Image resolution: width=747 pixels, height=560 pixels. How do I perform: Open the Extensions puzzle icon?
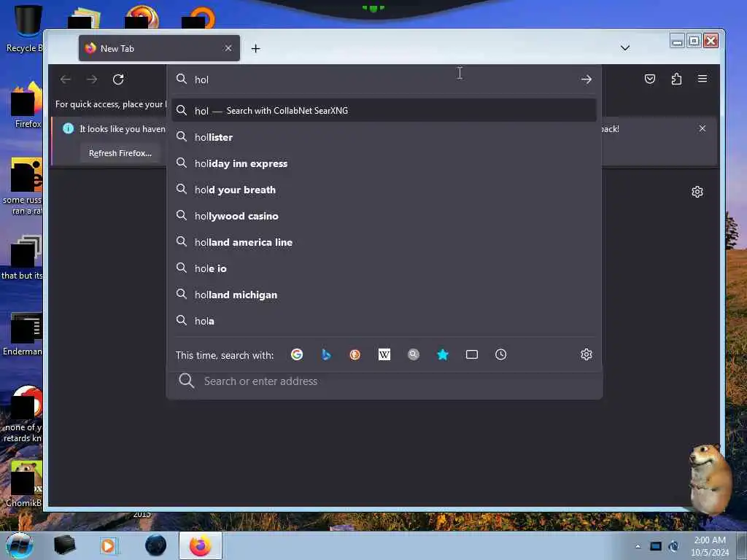tap(676, 79)
